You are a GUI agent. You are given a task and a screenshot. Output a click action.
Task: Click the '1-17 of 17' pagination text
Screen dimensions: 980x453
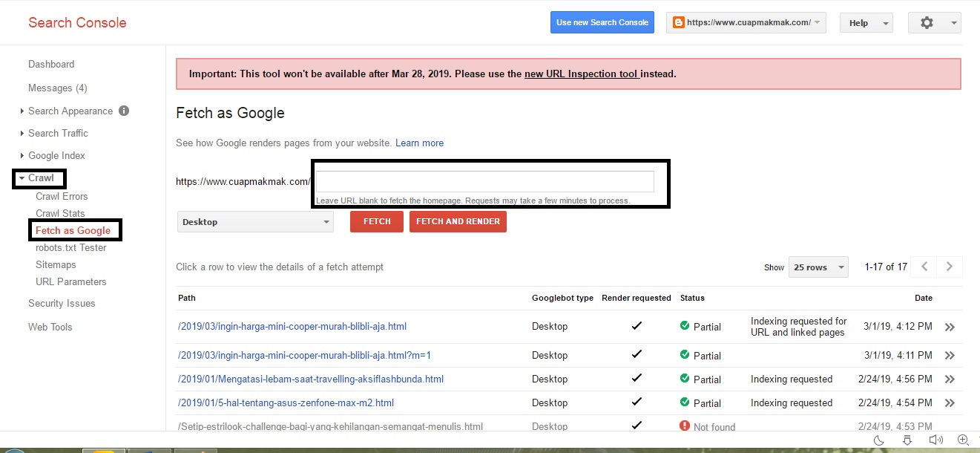(x=886, y=267)
